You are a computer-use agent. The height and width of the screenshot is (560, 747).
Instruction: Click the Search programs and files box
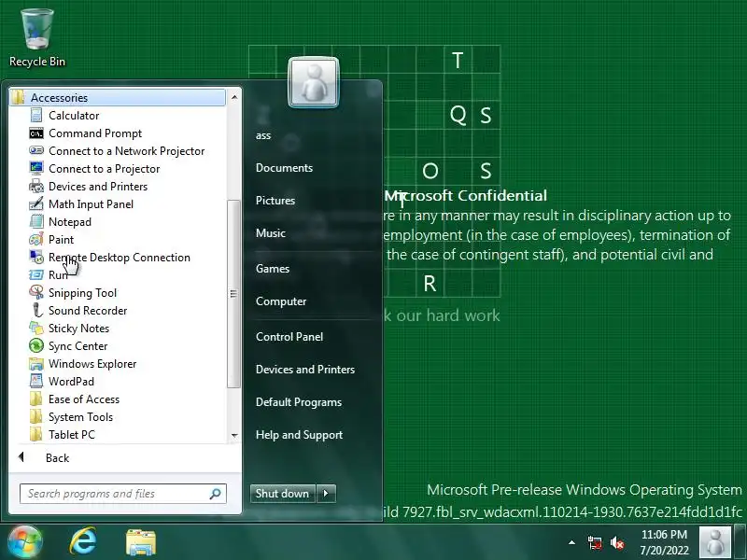pyautogui.click(x=122, y=494)
